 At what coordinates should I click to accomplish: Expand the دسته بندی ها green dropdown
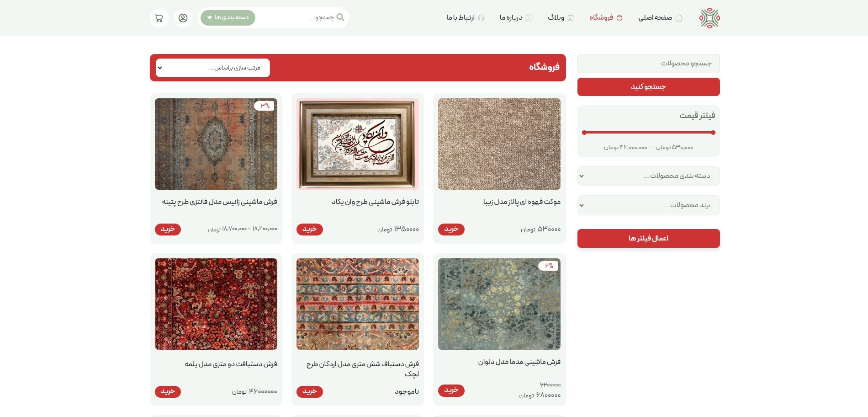(x=228, y=18)
